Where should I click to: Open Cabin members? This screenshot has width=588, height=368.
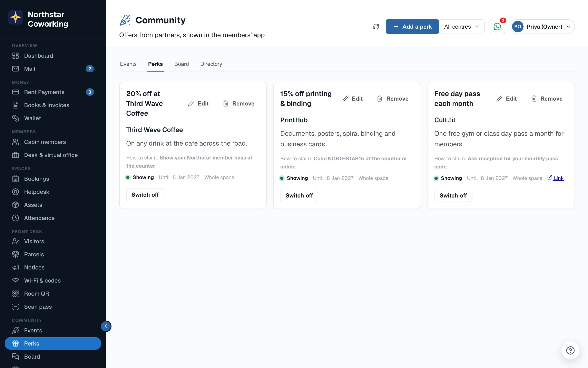(x=53, y=142)
